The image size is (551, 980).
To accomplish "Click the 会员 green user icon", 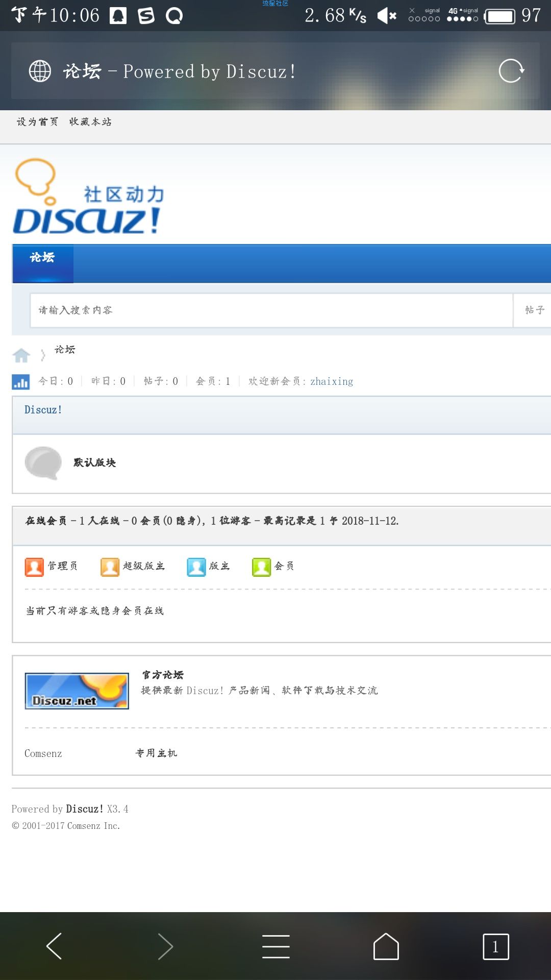I will [x=261, y=567].
